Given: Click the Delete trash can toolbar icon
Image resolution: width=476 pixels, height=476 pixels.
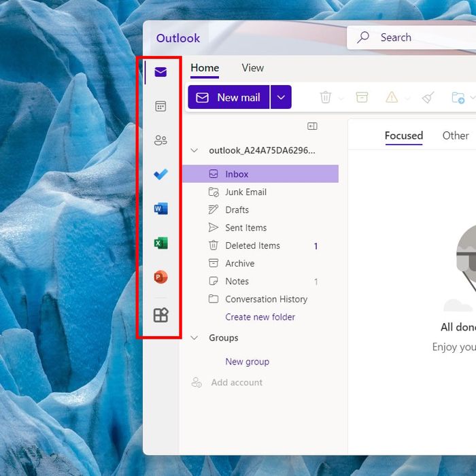Looking at the screenshot, I should pos(326,97).
